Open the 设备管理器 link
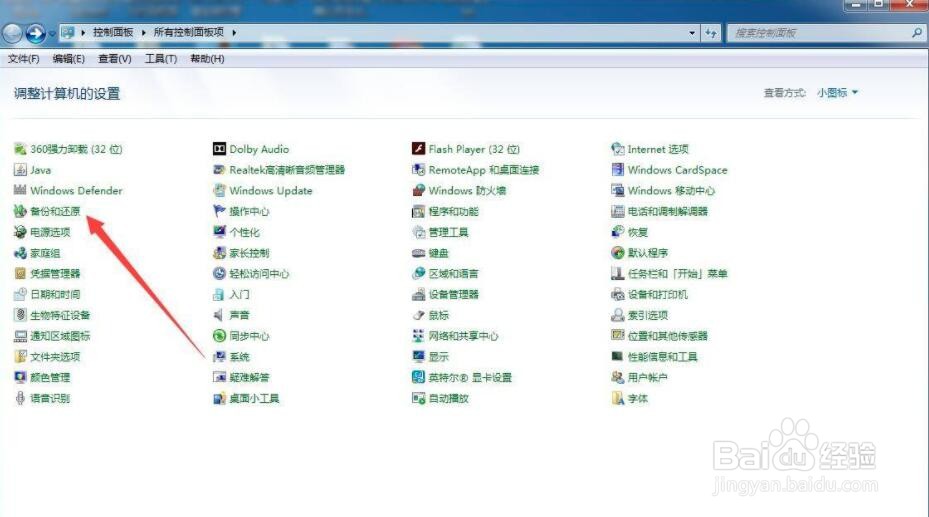929x517 pixels. point(453,294)
